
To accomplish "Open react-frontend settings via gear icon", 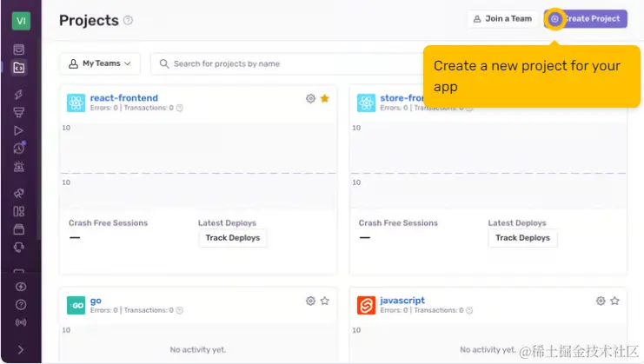I will click(310, 98).
